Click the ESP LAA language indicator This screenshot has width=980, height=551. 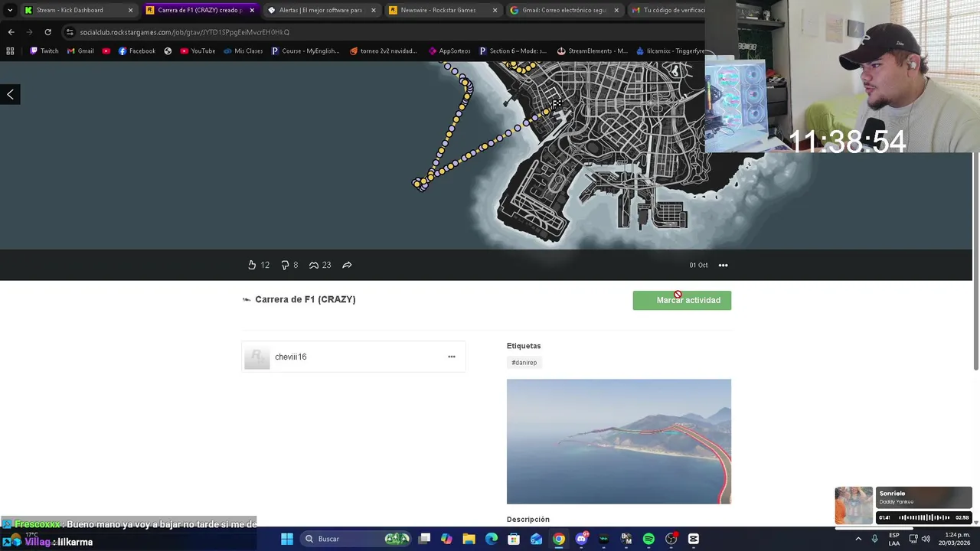[x=894, y=539]
